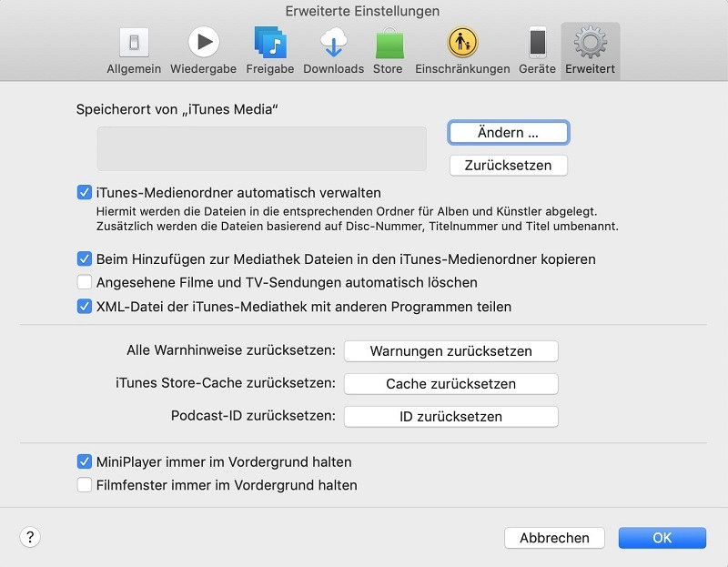Click the 'Hiermit werden die Dateien' description text

click(x=358, y=218)
